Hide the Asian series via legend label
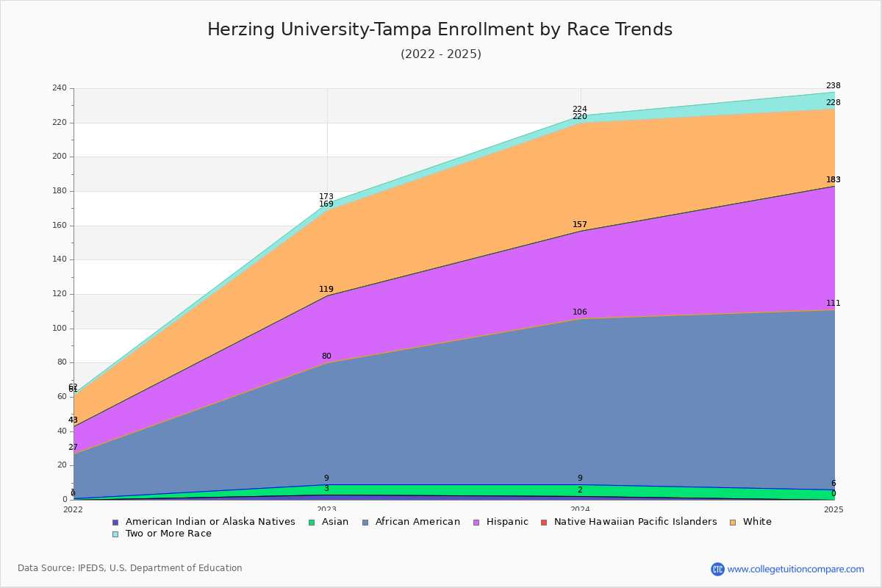882x588 pixels. click(335, 522)
